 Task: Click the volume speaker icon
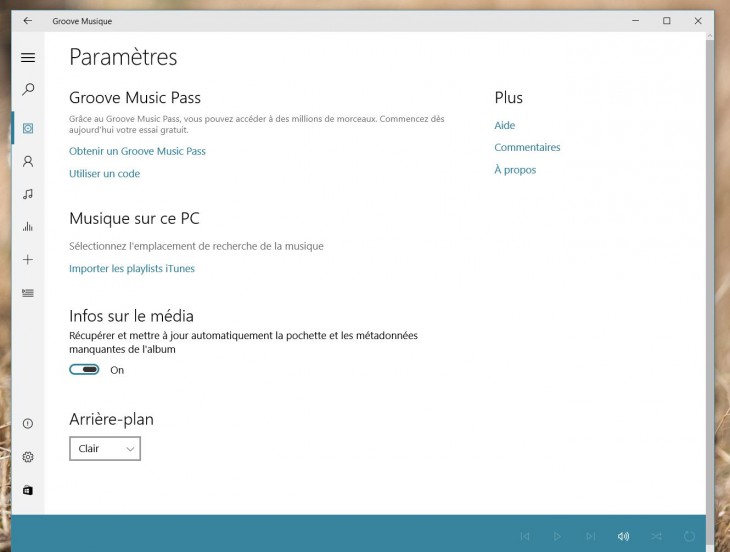click(x=623, y=536)
